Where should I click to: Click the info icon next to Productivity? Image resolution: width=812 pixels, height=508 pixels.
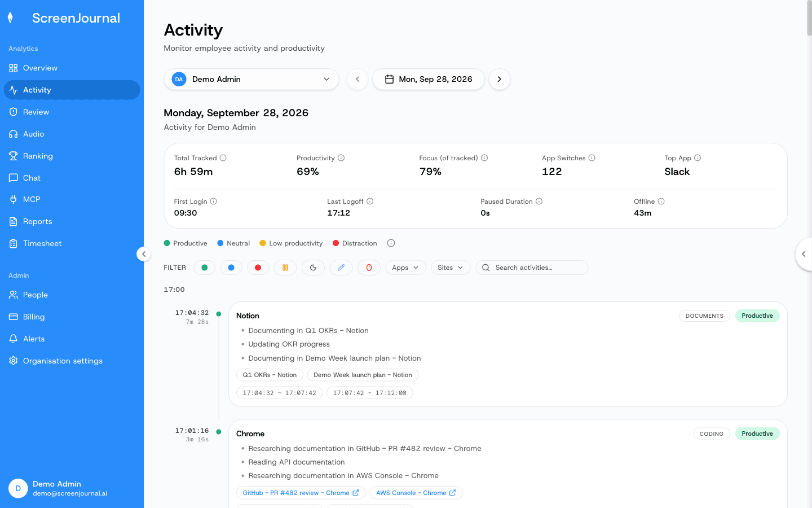(x=341, y=158)
